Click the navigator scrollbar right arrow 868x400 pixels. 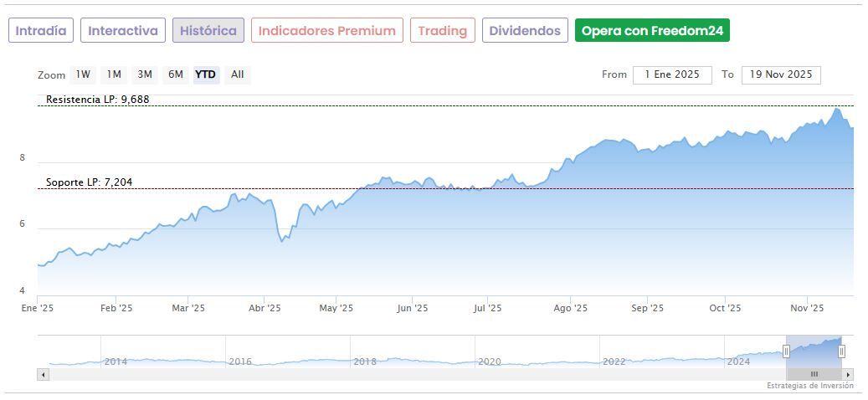(848, 374)
